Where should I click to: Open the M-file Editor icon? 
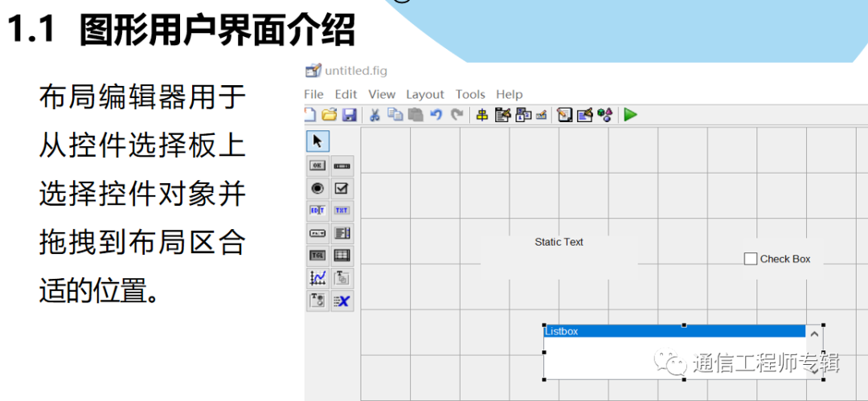click(564, 115)
